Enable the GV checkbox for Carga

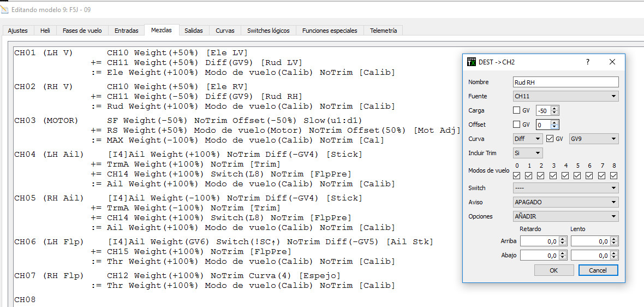(x=517, y=110)
